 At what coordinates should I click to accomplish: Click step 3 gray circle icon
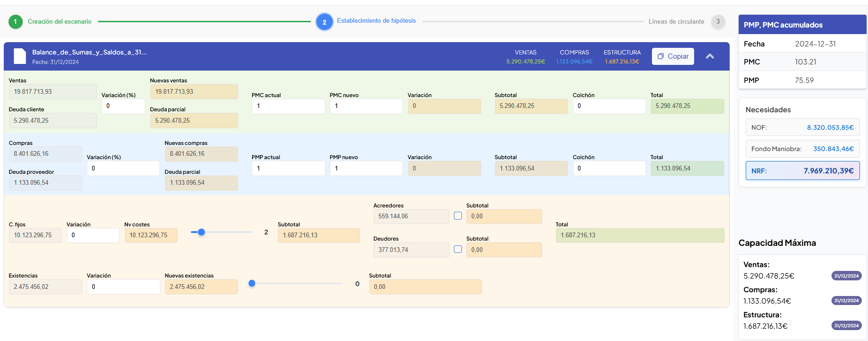(718, 21)
